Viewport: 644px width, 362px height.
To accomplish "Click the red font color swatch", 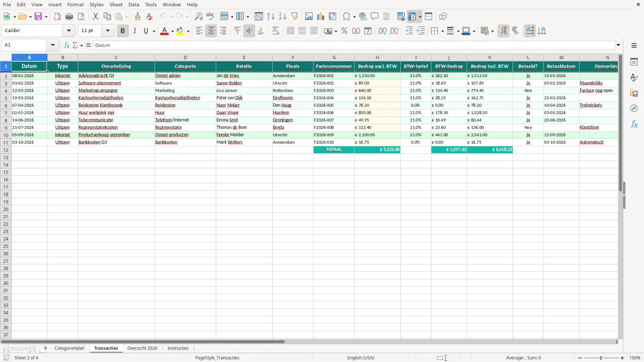I will tap(164, 31).
